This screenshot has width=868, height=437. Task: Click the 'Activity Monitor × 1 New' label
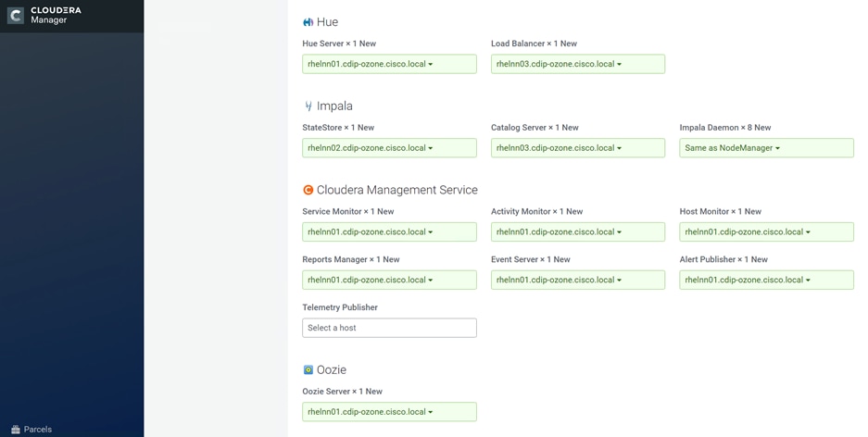pyautogui.click(x=537, y=211)
